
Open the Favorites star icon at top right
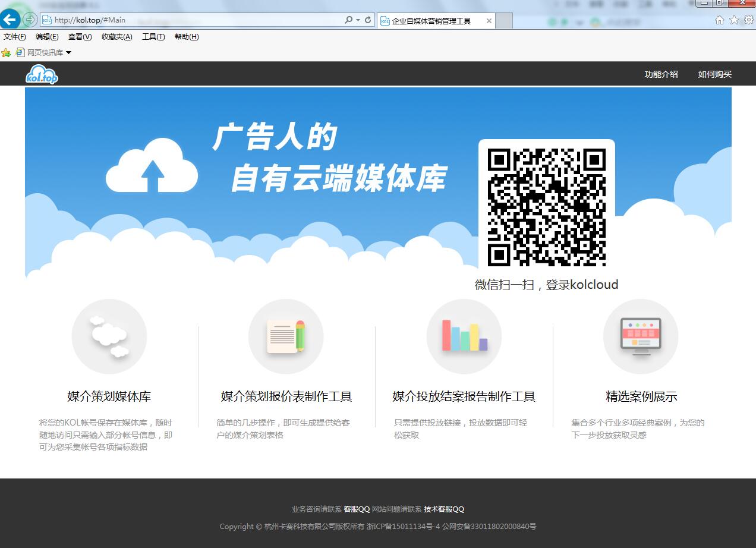pos(734,20)
